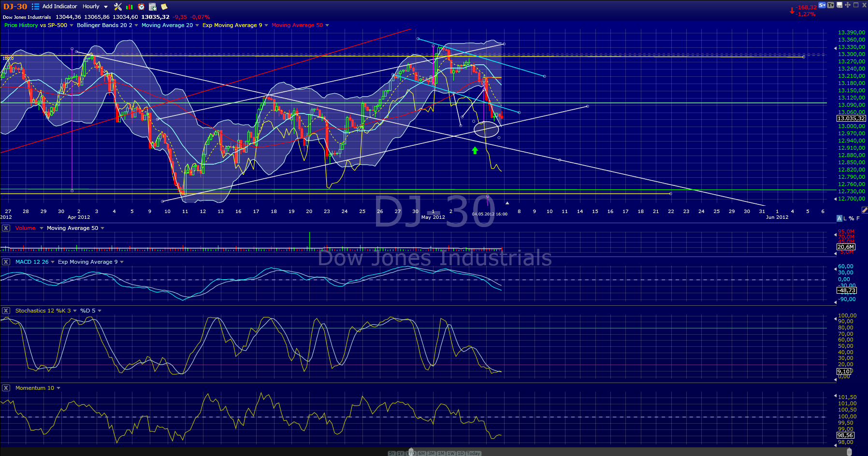Select the 1D time range
The width and height of the screenshot is (868, 456).
461,454
